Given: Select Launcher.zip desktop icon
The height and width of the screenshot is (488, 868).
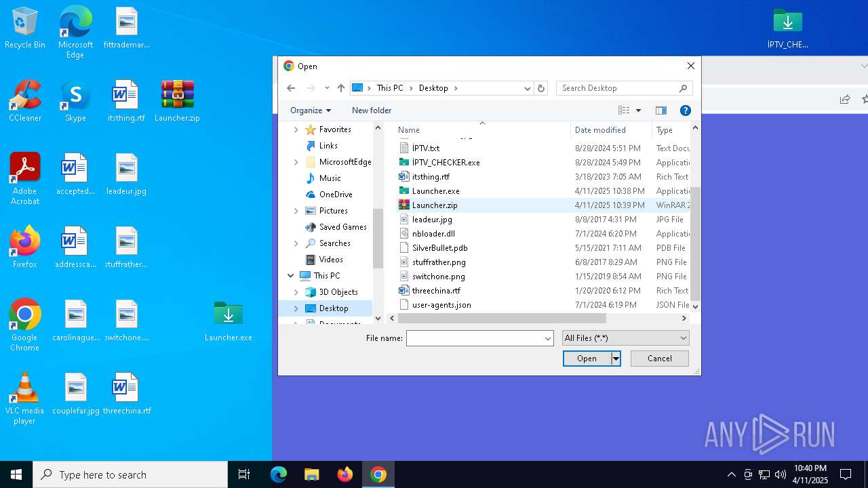Looking at the screenshot, I should click(x=177, y=102).
